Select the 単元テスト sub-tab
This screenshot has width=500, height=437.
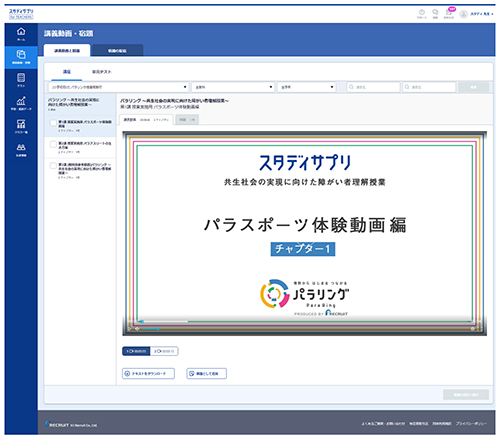tap(101, 72)
